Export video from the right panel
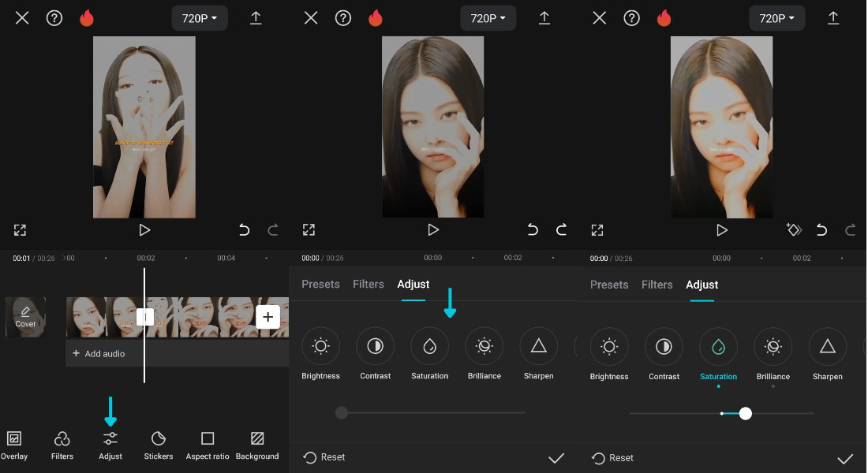The height and width of the screenshot is (473, 868). (833, 17)
